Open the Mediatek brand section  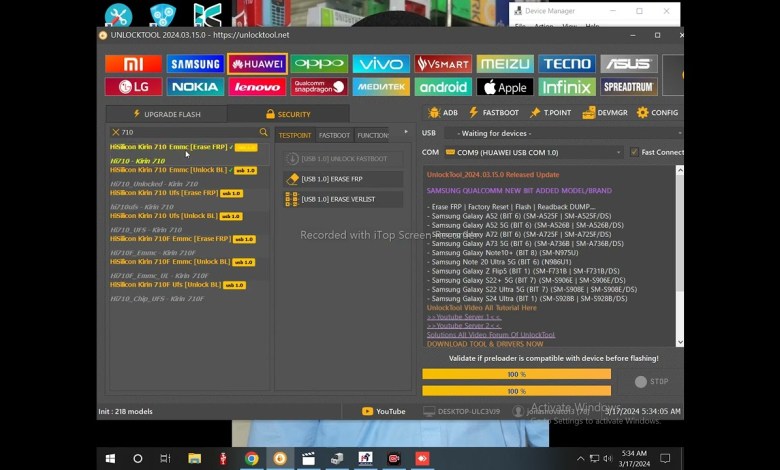pos(381,87)
